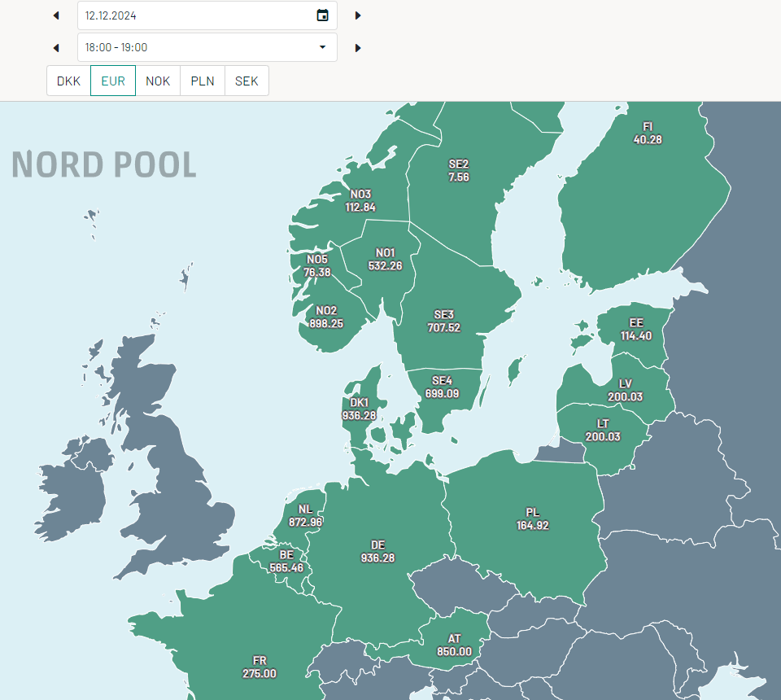781x700 pixels.
Task: Open the calendar picker icon
Action: [x=323, y=15]
